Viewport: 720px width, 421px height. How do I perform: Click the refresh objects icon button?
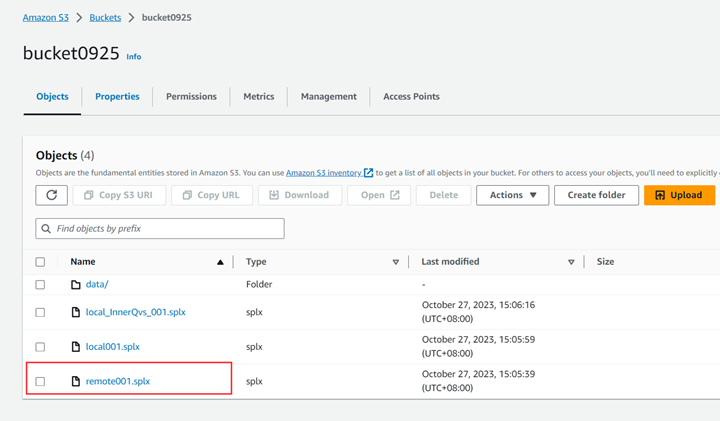pyautogui.click(x=52, y=195)
